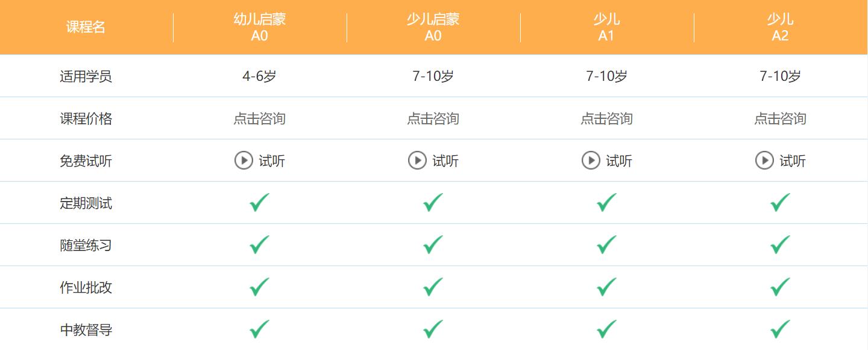Open 点击咨询 for the 少儿 A1 course
The width and height of the screenshot is (868, 350).
pyautogui.click(x=605, y=118)
